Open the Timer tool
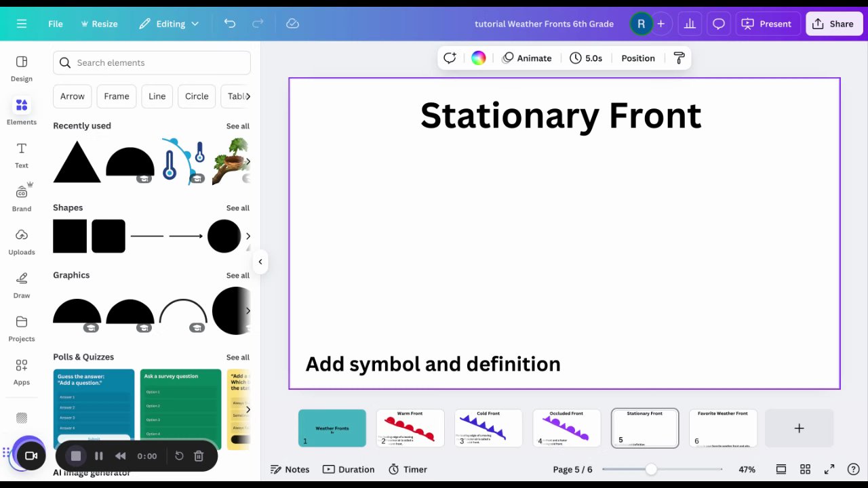The image size is (868, 488). 408,470
